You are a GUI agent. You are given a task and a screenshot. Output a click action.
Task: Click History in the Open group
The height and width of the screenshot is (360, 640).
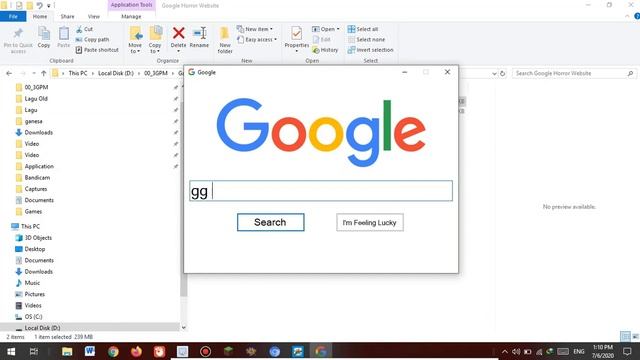(x=325, y=50)
